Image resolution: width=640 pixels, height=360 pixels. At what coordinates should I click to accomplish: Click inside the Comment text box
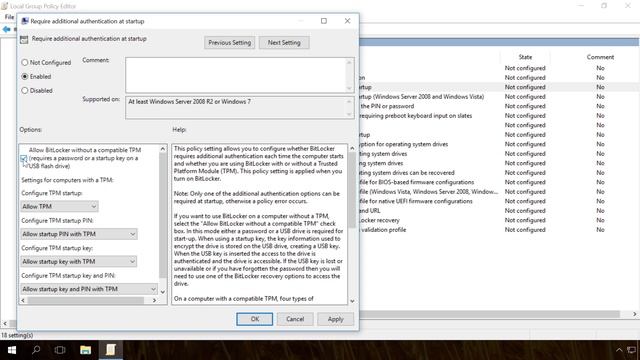pyautogui.click(x=236, y=75)
